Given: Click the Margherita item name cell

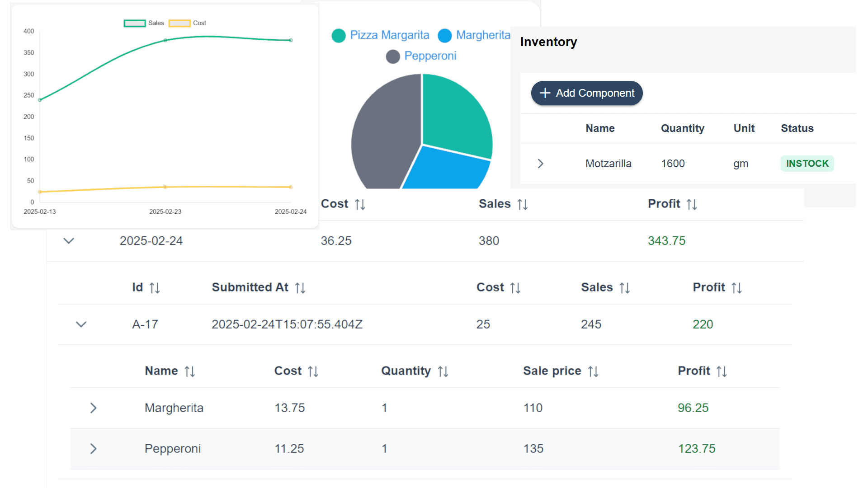Looking at the screenshot, I should (x=174, y=408).
